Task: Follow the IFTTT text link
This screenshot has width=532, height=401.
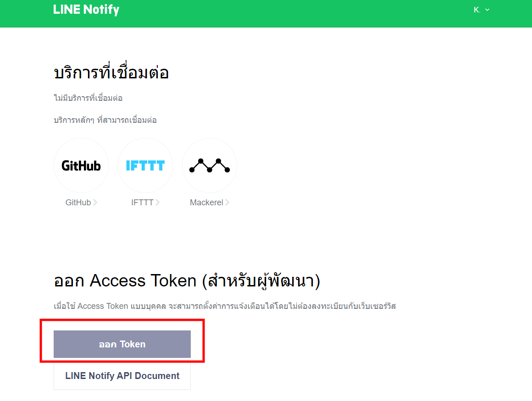Action: point(142,203)
